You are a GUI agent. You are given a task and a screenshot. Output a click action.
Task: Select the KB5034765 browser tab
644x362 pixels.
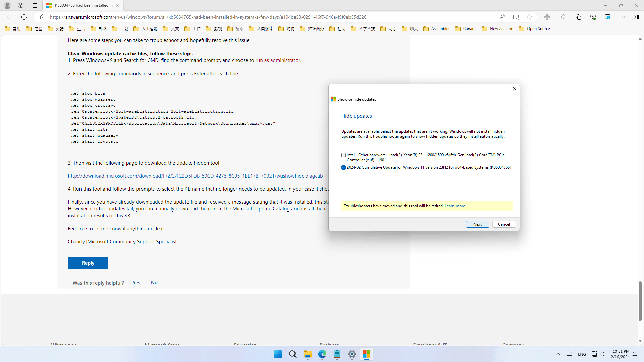(x=83, y=5)
